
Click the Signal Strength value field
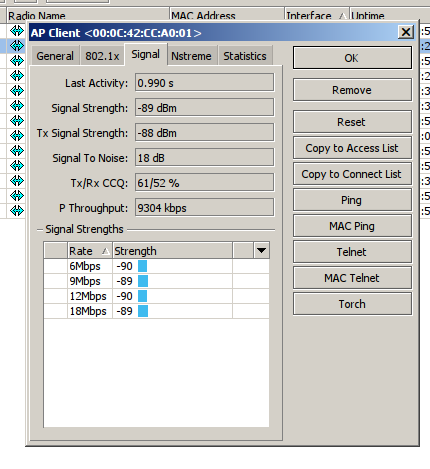tap(205, 108)
